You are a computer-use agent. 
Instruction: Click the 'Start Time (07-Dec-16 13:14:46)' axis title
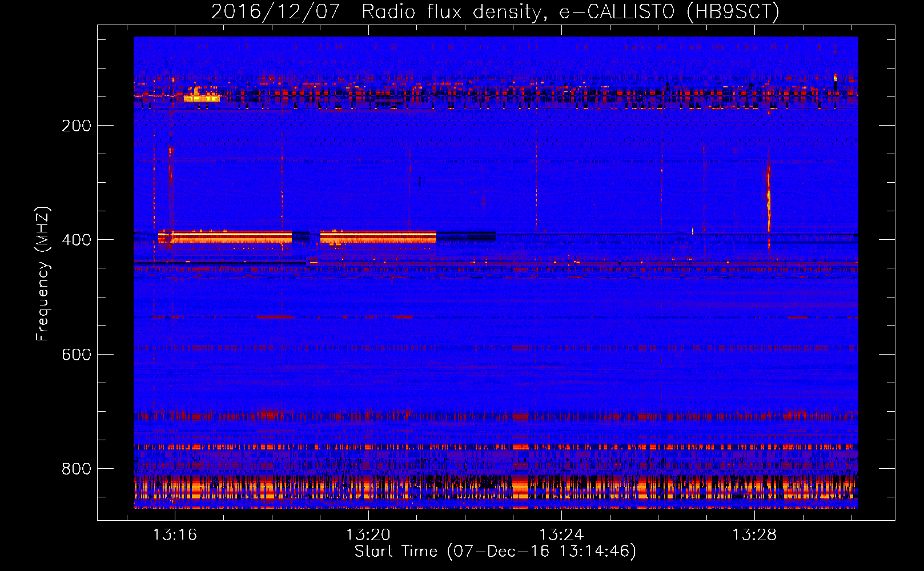click(x=495, y=552)
